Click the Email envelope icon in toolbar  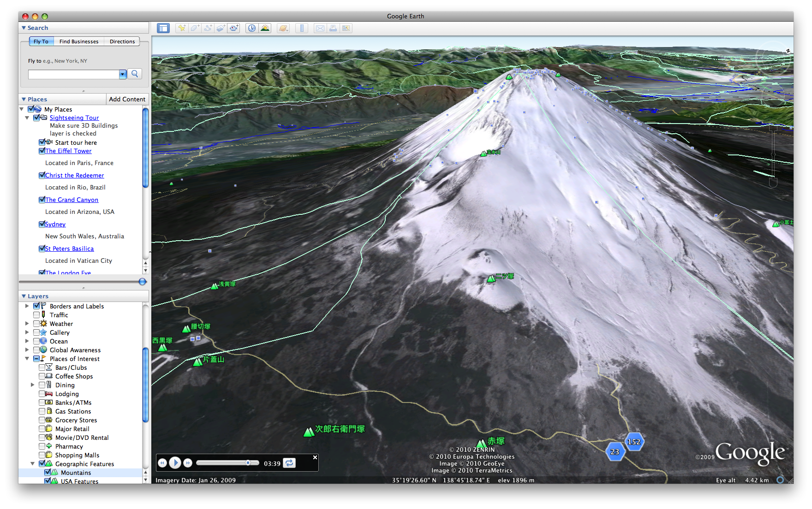pos(320,28)
